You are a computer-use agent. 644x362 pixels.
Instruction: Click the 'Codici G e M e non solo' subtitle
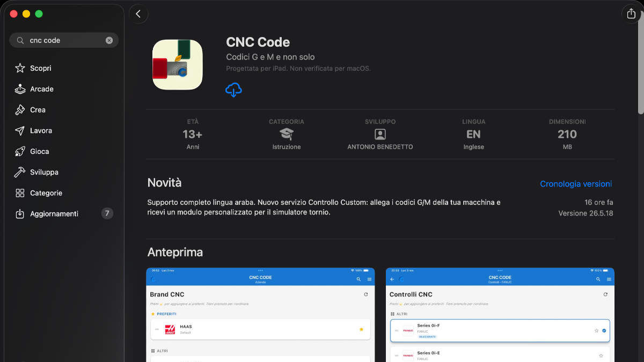tap(270, 57)
